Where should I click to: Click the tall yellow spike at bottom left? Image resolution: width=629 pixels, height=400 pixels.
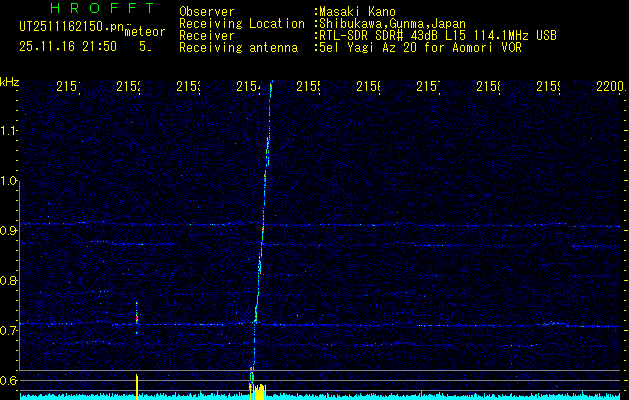pos(137,385)
